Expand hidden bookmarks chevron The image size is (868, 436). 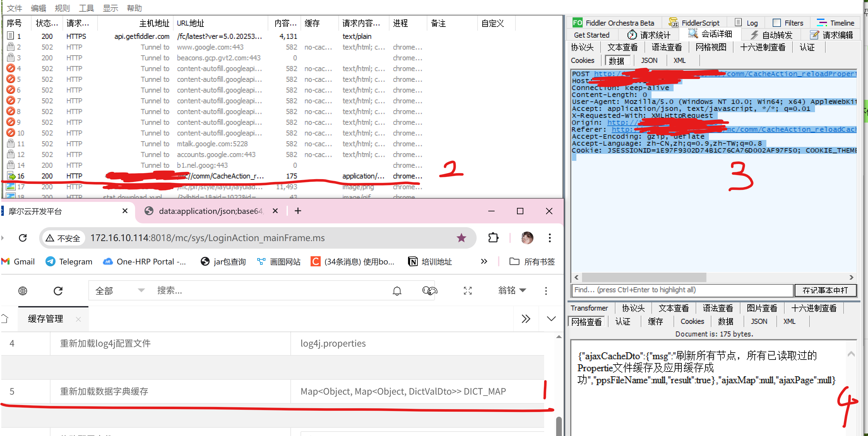(484, 261)
